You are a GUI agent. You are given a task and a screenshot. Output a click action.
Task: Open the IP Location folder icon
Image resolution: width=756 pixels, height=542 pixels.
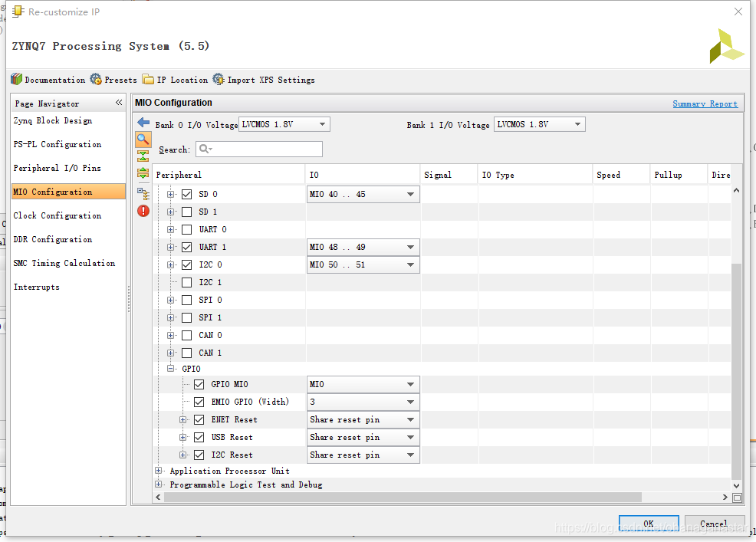[148, 79]
